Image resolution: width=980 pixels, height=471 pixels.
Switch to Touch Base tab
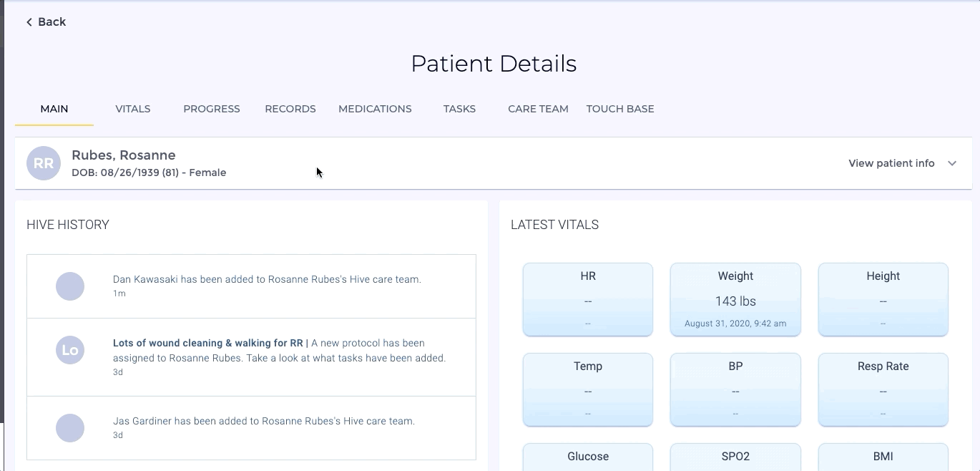pos(620,109)
